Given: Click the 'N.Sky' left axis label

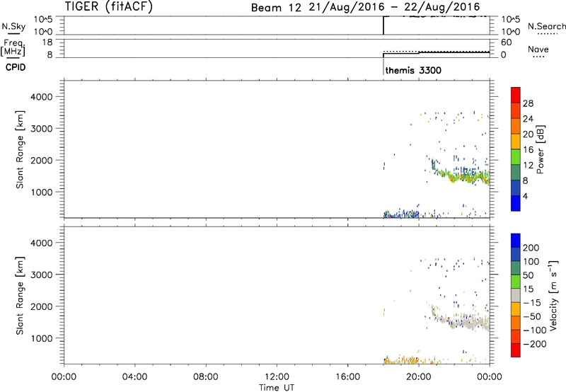Looking at the screenshot, I should (13, 26).
